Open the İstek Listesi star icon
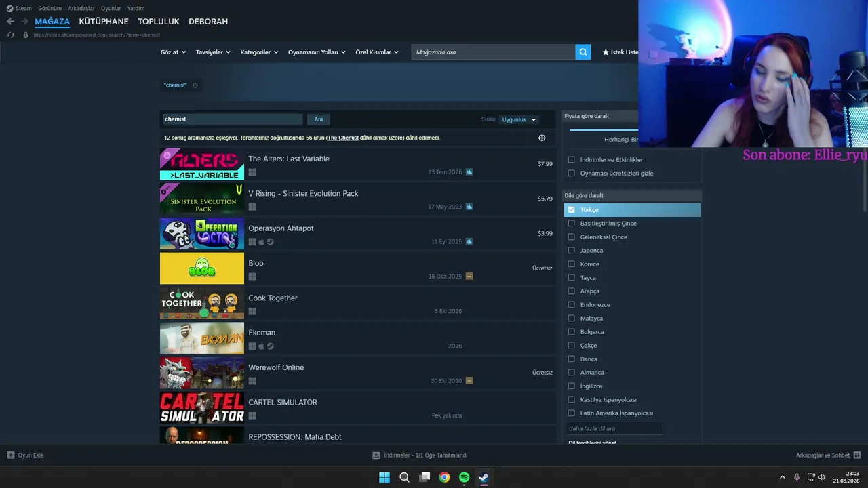Image resolution: width=868 pixels, height=488 pixels. pos(606,52)
